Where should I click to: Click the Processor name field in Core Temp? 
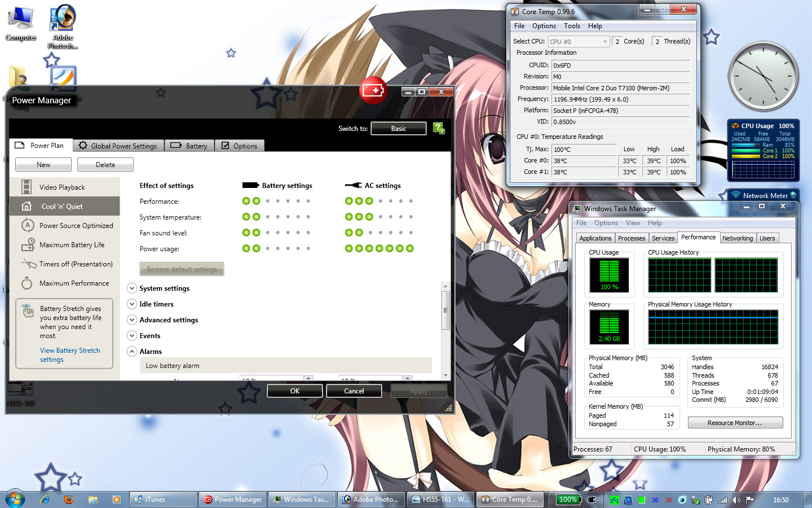[620, 88]
